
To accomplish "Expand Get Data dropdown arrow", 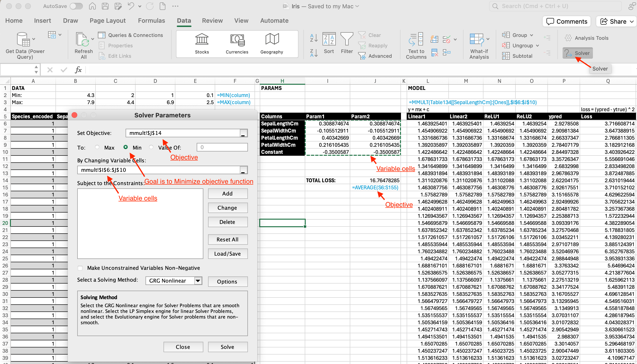I will [34, 39].
